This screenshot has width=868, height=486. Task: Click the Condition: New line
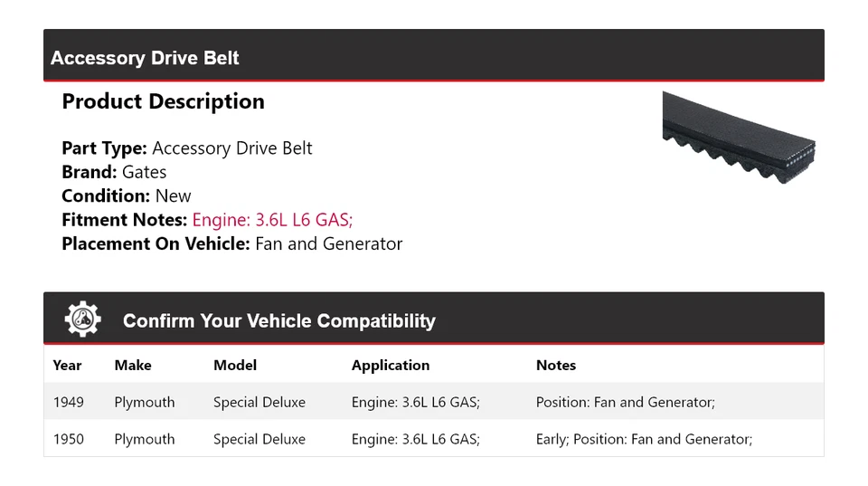[x=127, y=195]
